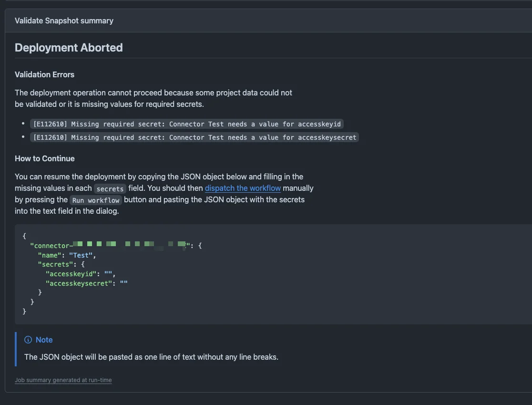The image size is (532, 405).
Task: Click the "Run workflow" inline code button label
Action: (95, 200)
